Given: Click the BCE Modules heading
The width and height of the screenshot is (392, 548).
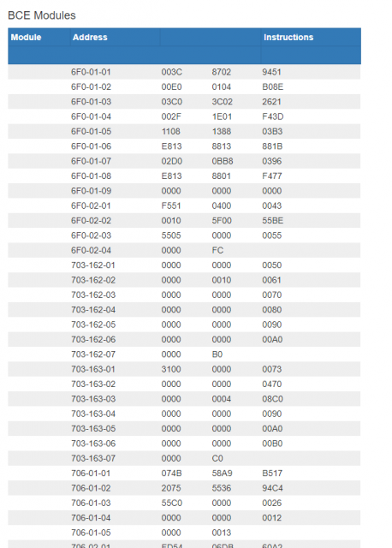Looking at the screenshot, I should [42, 15].
